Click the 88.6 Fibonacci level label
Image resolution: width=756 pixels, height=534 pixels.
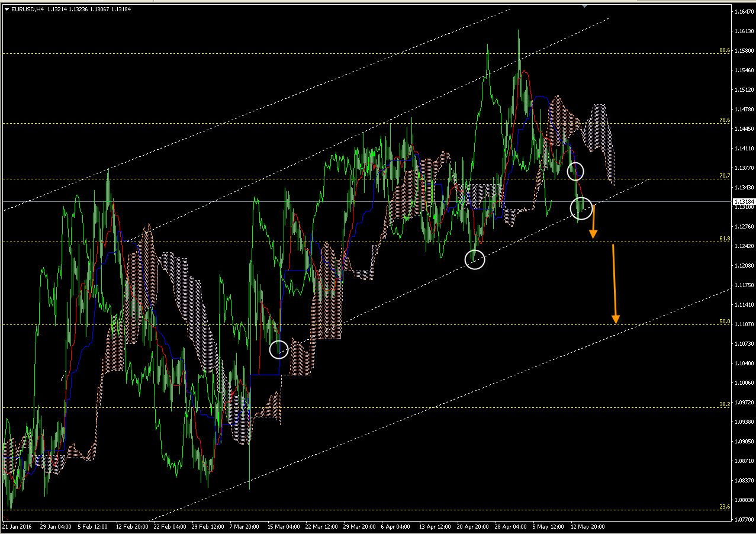tap(724, 51)
